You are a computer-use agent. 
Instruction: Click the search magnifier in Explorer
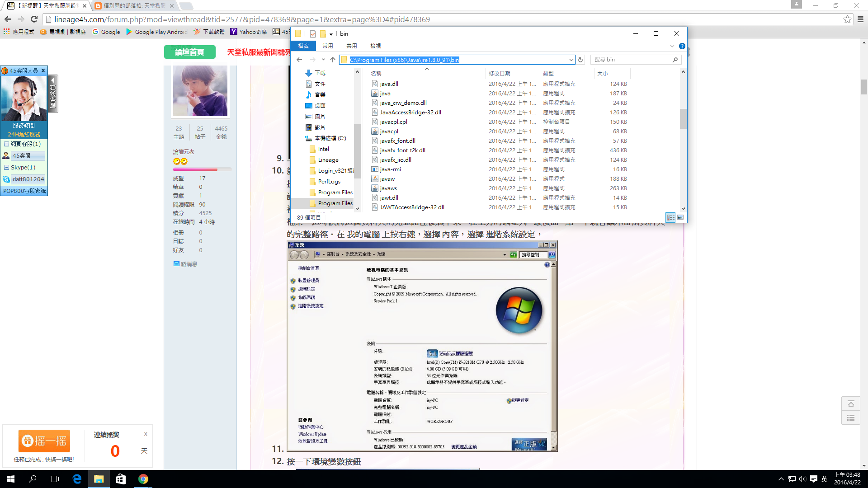coord(675,60)
